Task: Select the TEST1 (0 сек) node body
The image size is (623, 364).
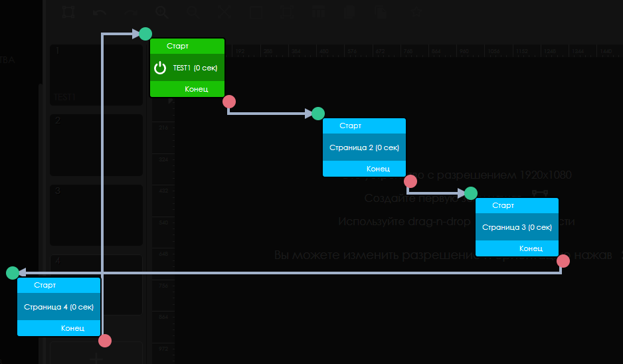Action: (195, 68)
